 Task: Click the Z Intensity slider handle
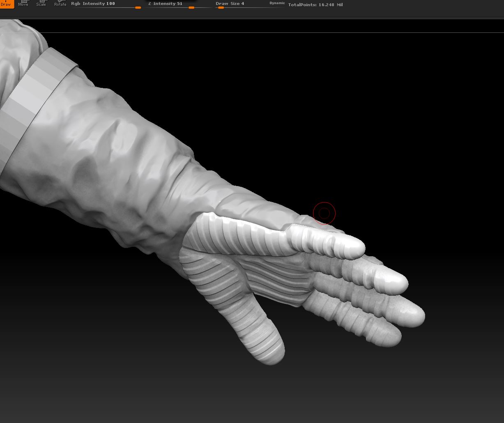pos(191,7)
